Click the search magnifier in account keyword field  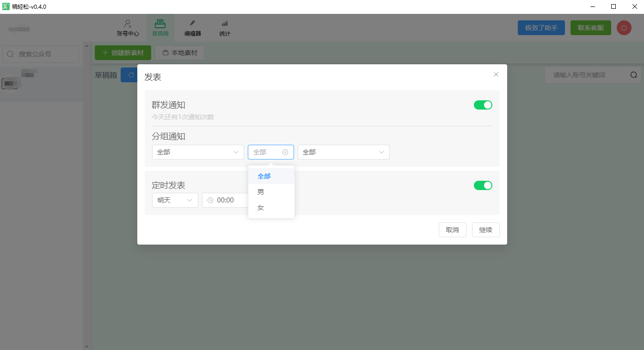633,75
